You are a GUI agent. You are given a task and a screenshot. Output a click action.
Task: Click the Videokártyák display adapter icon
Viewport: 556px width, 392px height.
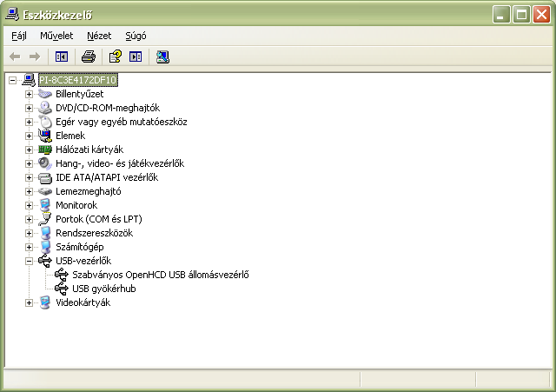click(x=45, y=302)
